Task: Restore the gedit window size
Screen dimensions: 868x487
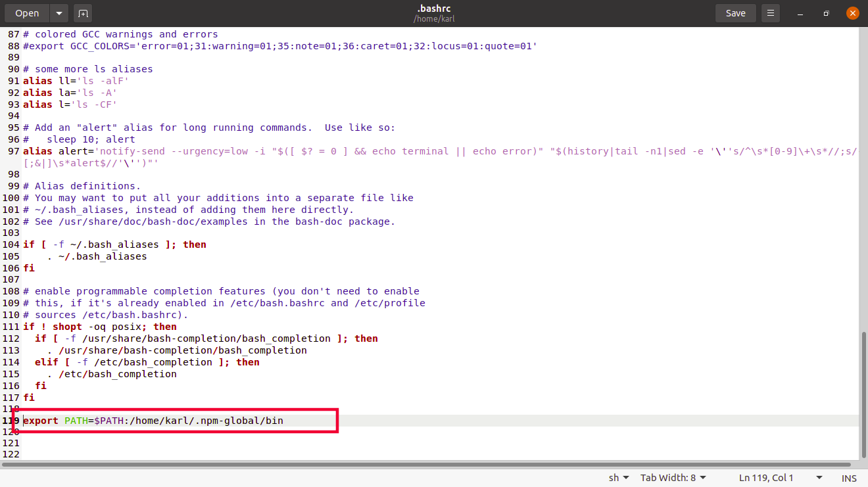Action: click(x=826, y=13)
